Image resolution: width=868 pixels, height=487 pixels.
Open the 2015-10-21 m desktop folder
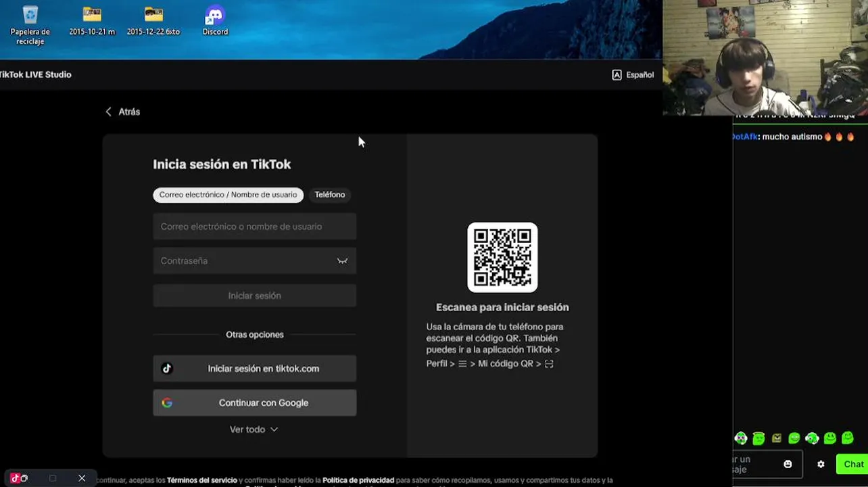[x=92, y=21]
